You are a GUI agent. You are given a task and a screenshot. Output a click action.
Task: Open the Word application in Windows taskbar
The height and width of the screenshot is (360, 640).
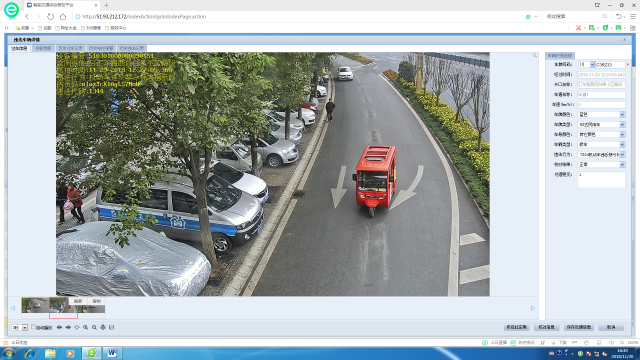pyautogui.click(x=112, y=353)
